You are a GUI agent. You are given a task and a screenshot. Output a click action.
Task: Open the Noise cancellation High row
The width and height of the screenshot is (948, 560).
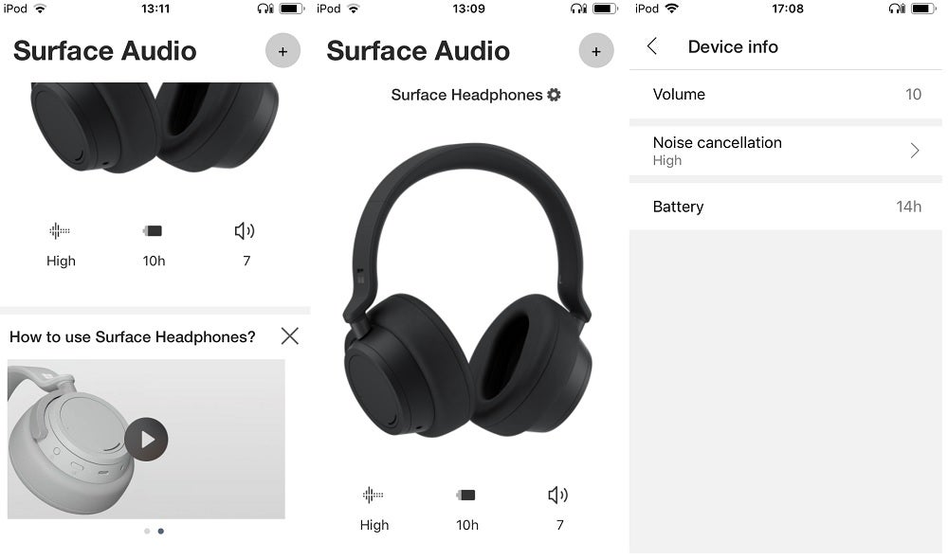click(x=785, y=151)
